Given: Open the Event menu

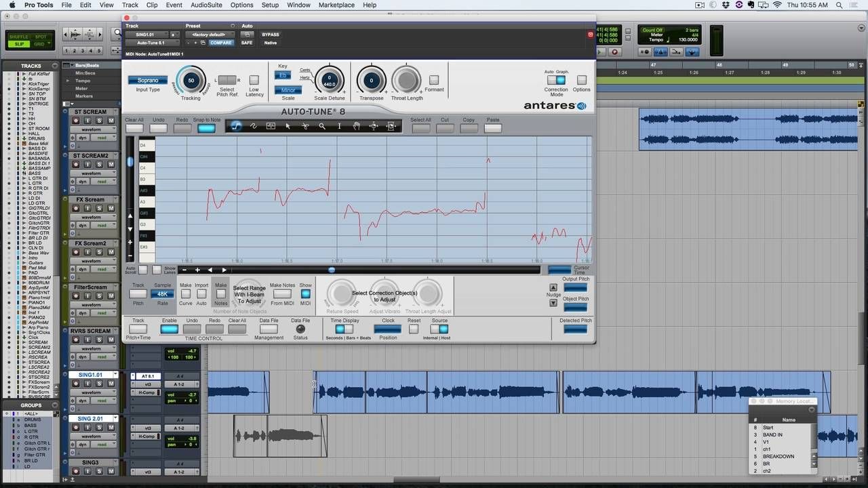Looking at the screenshot, I should pyautogui.click(x=174, y=5).
